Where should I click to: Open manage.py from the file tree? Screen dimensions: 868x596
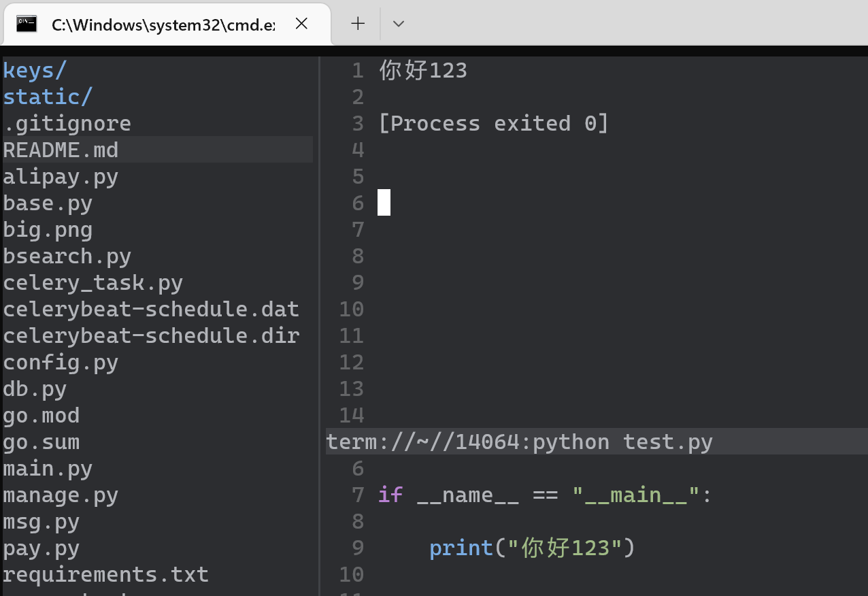pyautogui.click(x=61, y=495)
